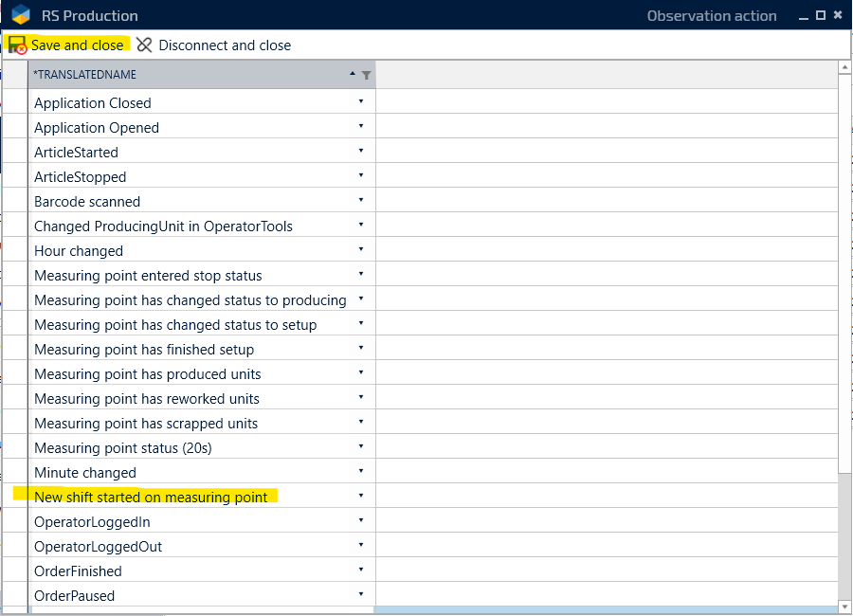
Task: Click the sort arrow in TRANSLATEDNAME header
Action: (353, 75)
